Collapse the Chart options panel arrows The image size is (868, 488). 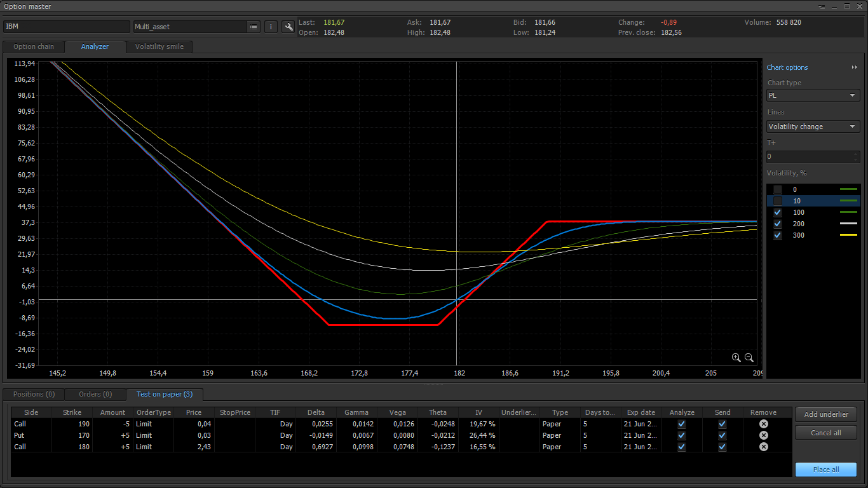(855, 67)
